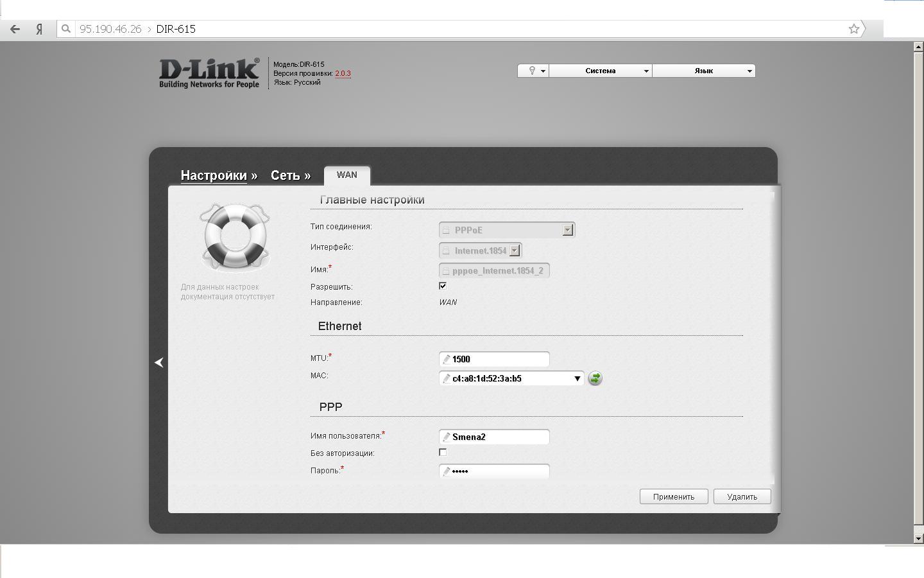Open the lightbulb notifications menu
Image resolution: width=924 pixels, height=578 pixels.
click(533, 71)
